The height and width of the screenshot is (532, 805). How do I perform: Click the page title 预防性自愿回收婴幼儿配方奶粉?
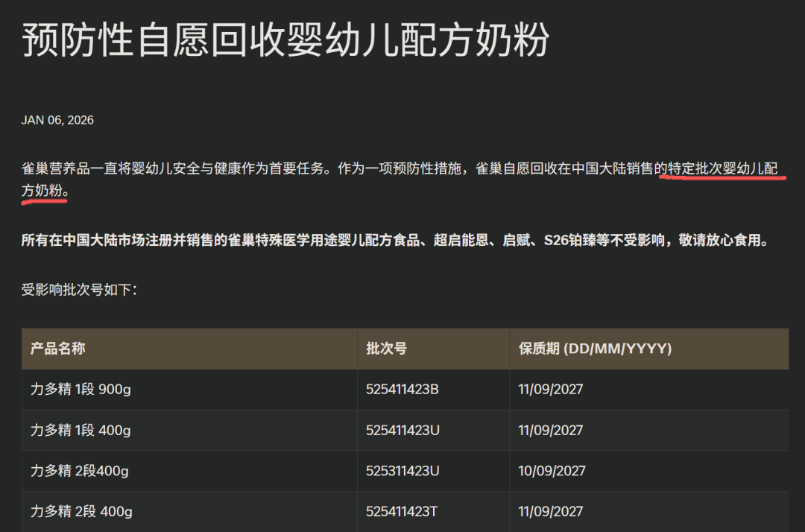pyautogui.click(x=285, y=41)
